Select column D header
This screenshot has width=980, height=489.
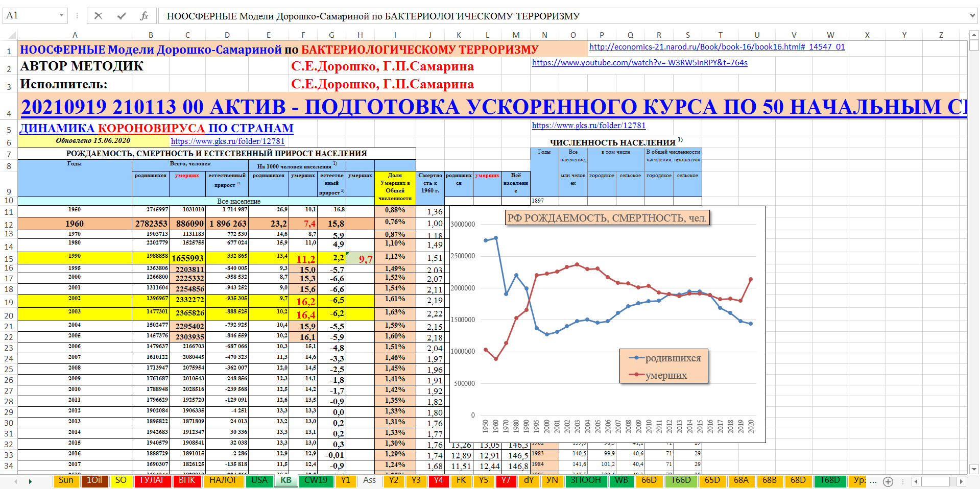(x=227, y=35)
